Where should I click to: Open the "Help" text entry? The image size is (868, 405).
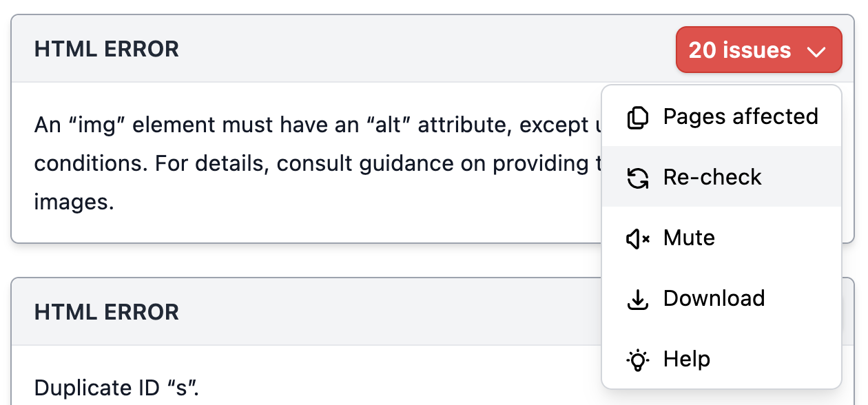click(686, 359)
